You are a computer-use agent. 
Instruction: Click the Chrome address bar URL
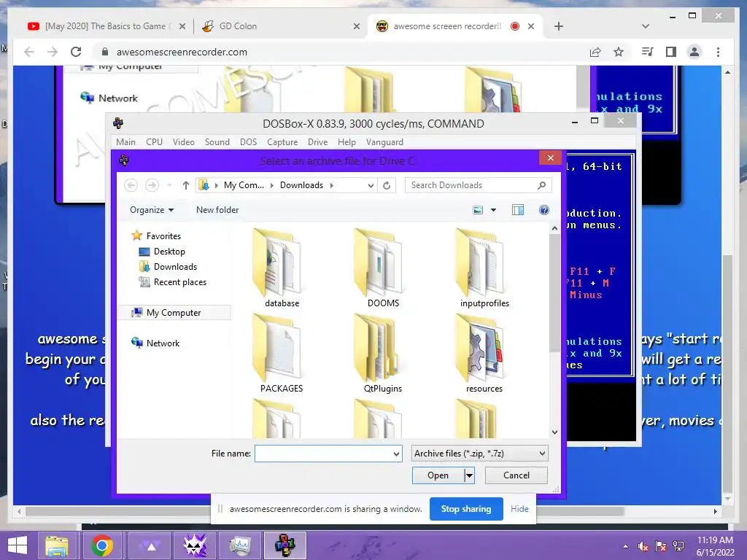[182, 52]
